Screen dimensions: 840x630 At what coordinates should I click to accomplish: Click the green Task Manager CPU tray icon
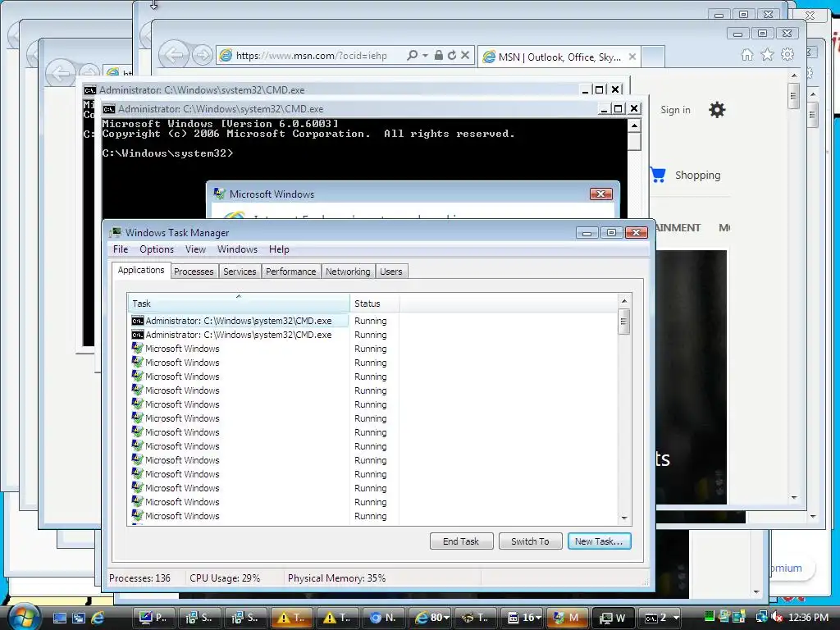pyautogui.click(x=709, y=617)
